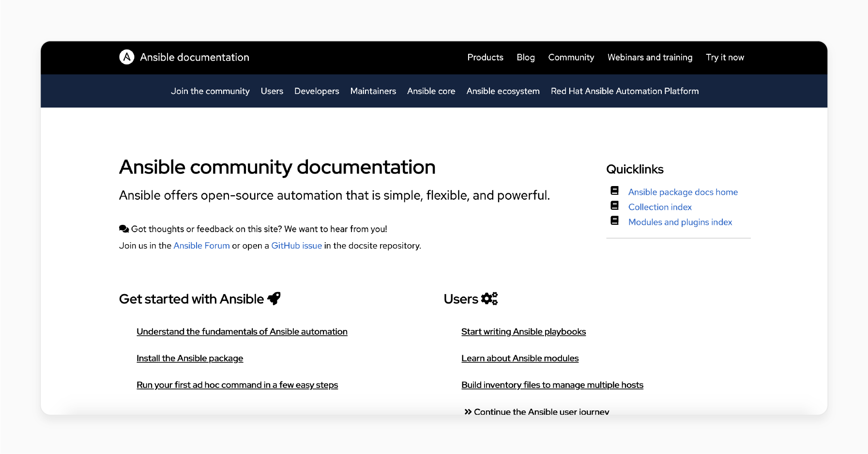
Task: Click book icon beside Ansible package docs home
Action: [x=614, y=191]
